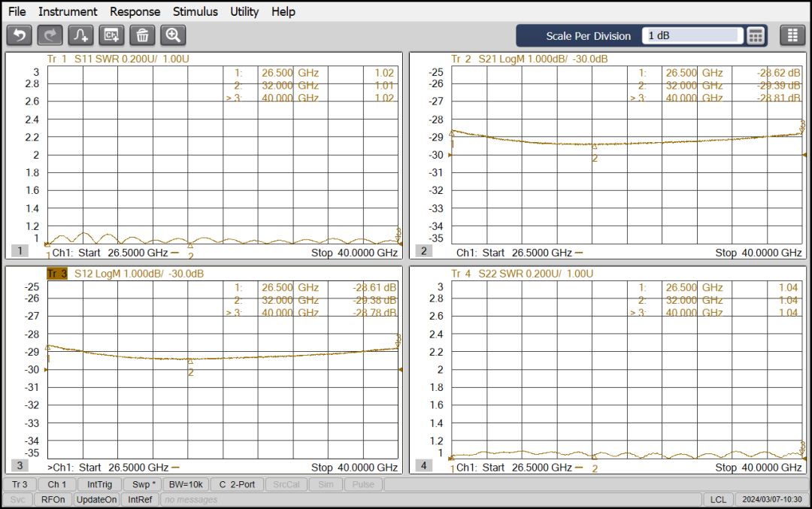The image size is (812, 509).
Task: Open the Utility menu
Action: pyautogui.click(x=244, y=11)
